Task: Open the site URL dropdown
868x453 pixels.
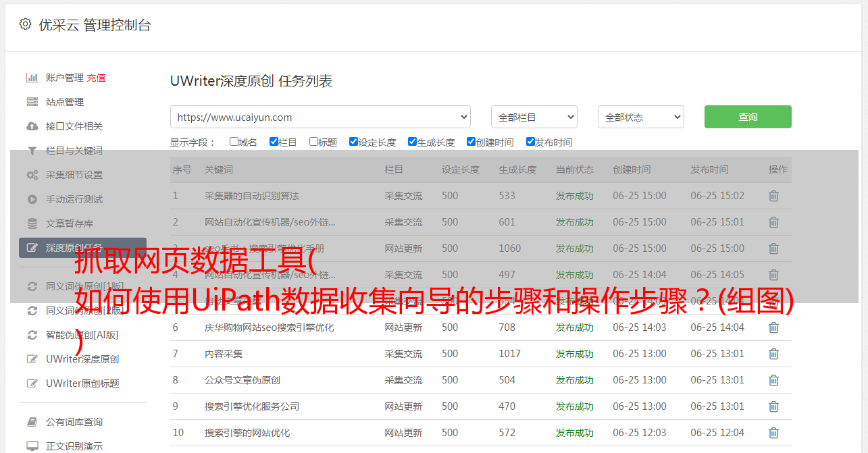Action: coord(320,117)
